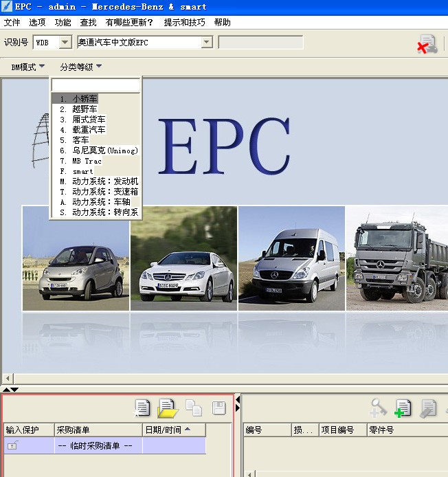Viewport: 448px width, 477px height.
Task: Click the 采购清单 column header
Action: pyautogui.click(x=98, y=430)
